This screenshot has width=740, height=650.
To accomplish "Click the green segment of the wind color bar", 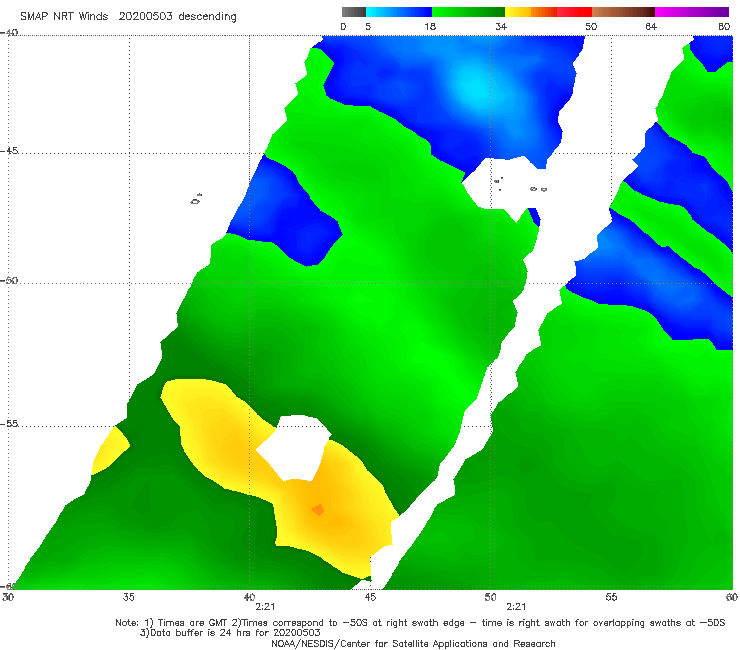I will [468, 12].
